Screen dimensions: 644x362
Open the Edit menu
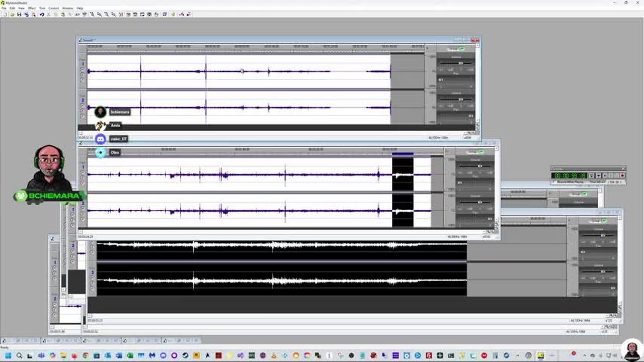13,8
